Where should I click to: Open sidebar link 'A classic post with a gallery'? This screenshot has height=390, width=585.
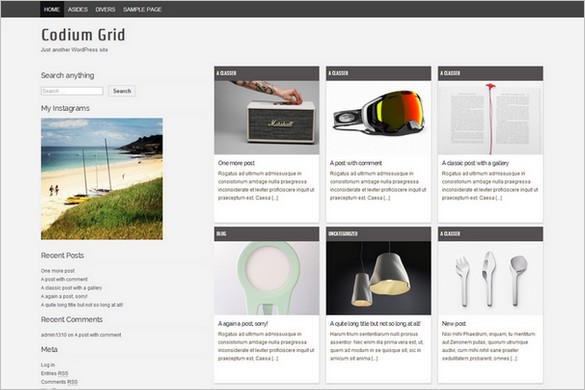click(x=71, y=288)
